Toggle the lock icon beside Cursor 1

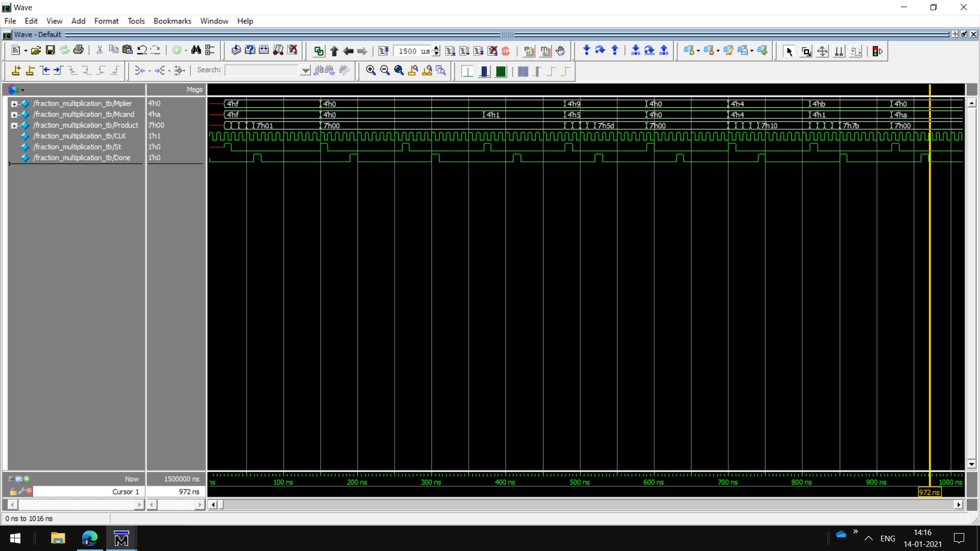click(x=13, y=491)
